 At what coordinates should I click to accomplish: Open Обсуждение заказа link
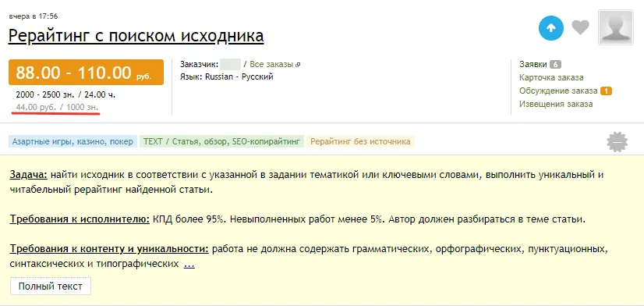coord(558,91)
